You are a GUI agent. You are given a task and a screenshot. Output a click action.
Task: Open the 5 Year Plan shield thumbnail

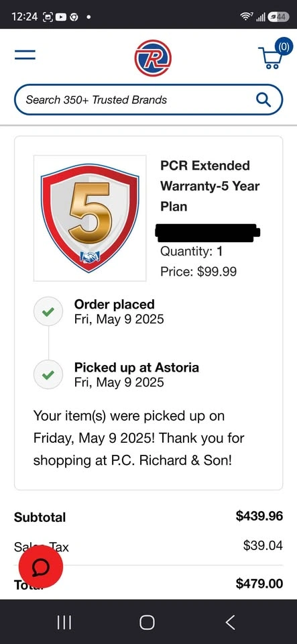pos(90,218)
